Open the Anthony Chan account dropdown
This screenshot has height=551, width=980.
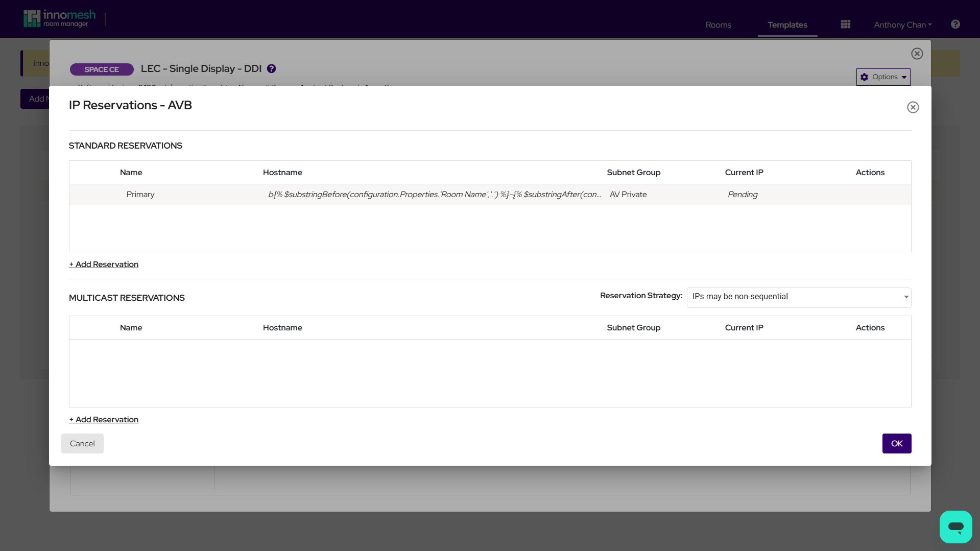[x=902, y=24]
